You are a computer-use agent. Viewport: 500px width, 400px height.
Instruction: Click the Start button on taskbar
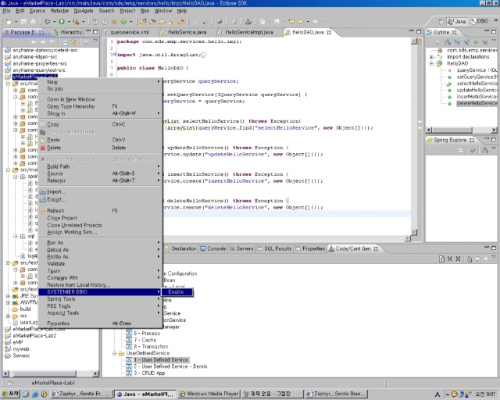pos(10,394)
